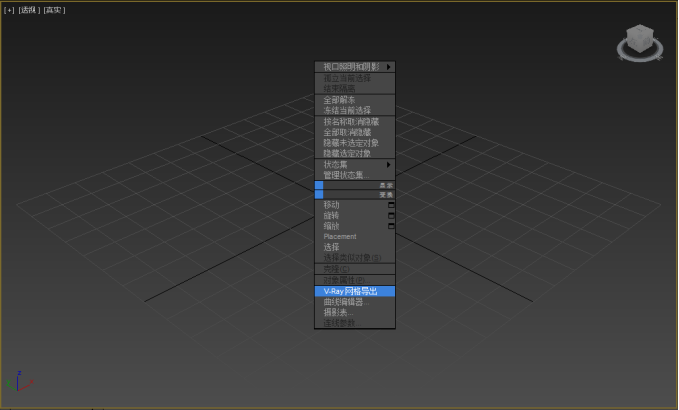The width and height of the screenshot is (679, 410).
Task: Click the ViewCube in viewport corner
Action: (x=640, y=43)
